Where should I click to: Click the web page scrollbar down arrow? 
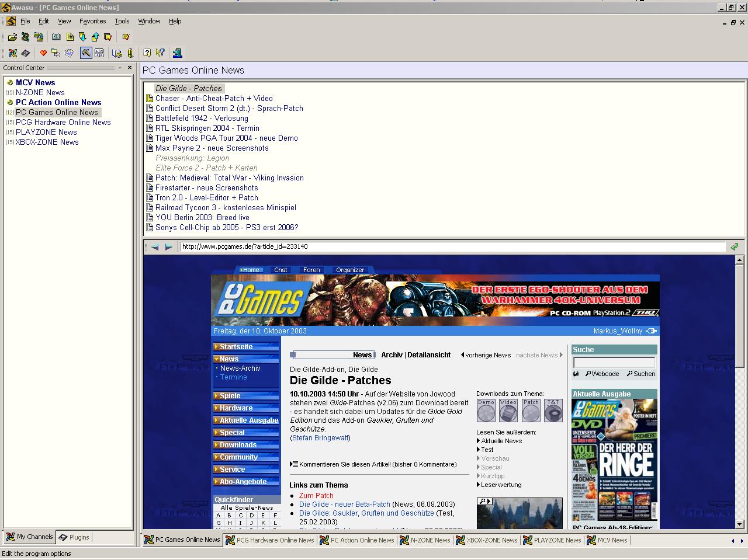pos(739,524)
